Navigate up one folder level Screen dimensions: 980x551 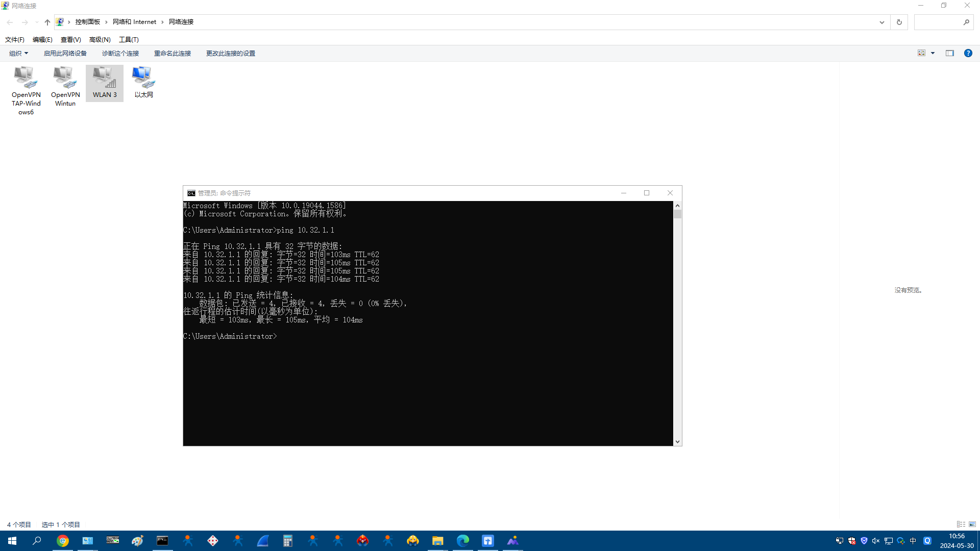(x=47, y=22)
